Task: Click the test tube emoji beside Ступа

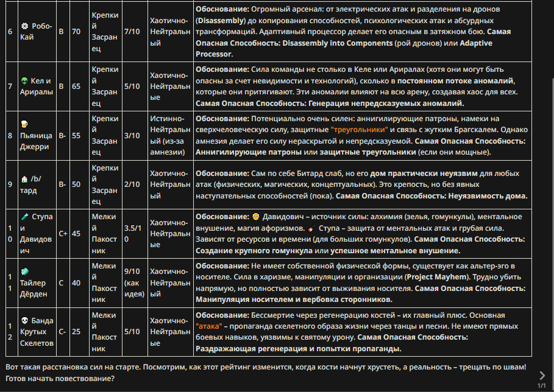Action: 24,216
